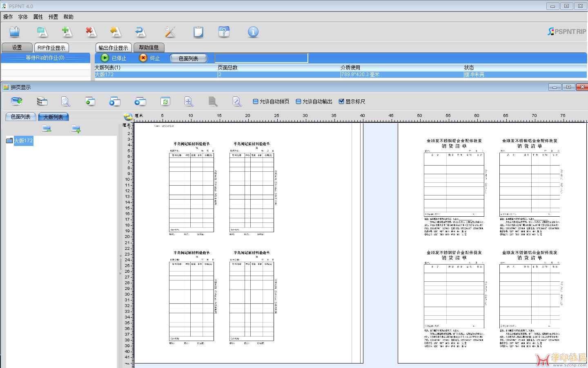
Task: Uncheck the 显示标尺 checkbox
Action: [x=341, y=101]
